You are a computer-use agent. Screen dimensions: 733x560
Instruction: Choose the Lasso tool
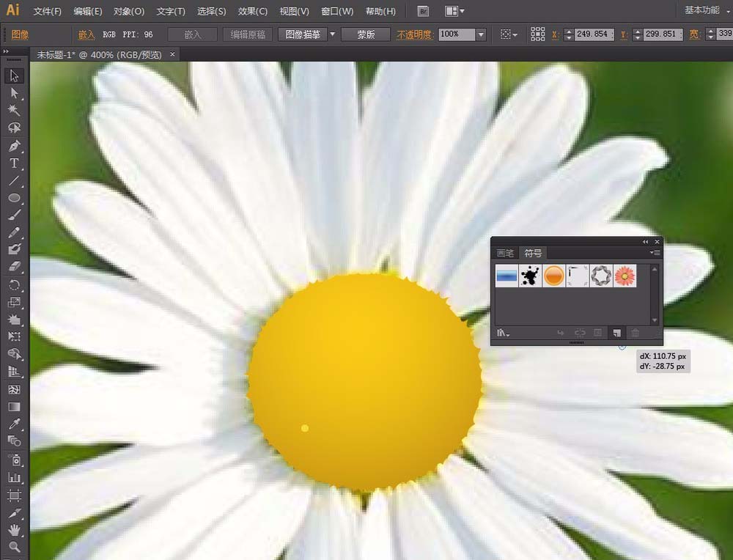[x=14, y=128]
